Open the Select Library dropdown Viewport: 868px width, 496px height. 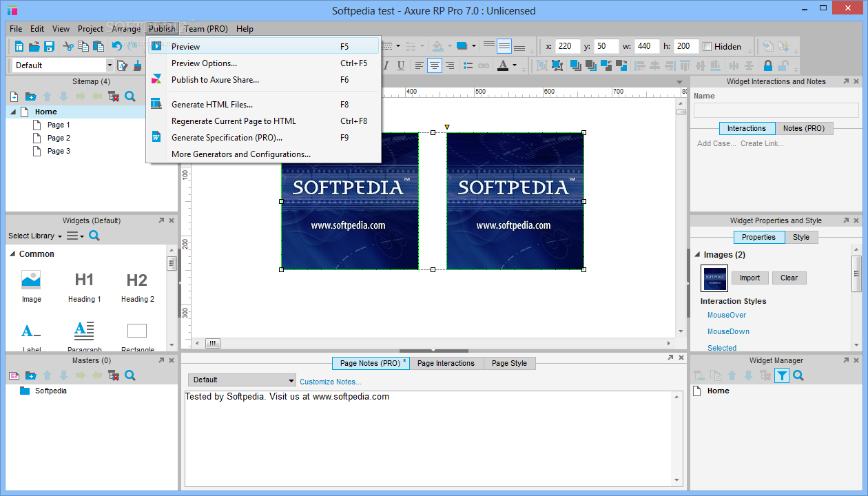[x=35, y=236]
